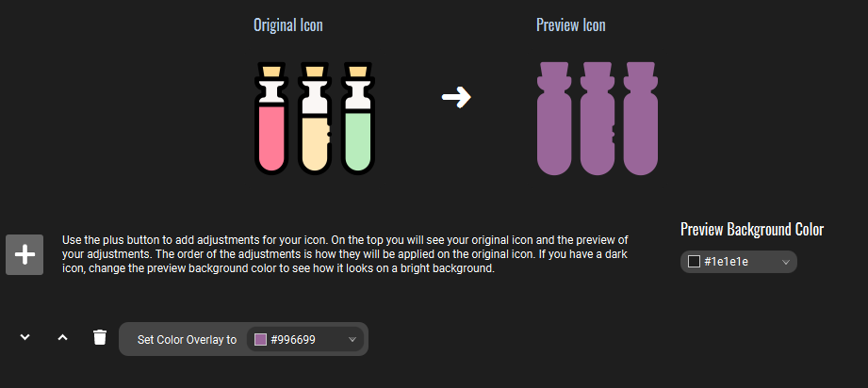
Task: Click the plus button to add adjustment
Action: 25,254
